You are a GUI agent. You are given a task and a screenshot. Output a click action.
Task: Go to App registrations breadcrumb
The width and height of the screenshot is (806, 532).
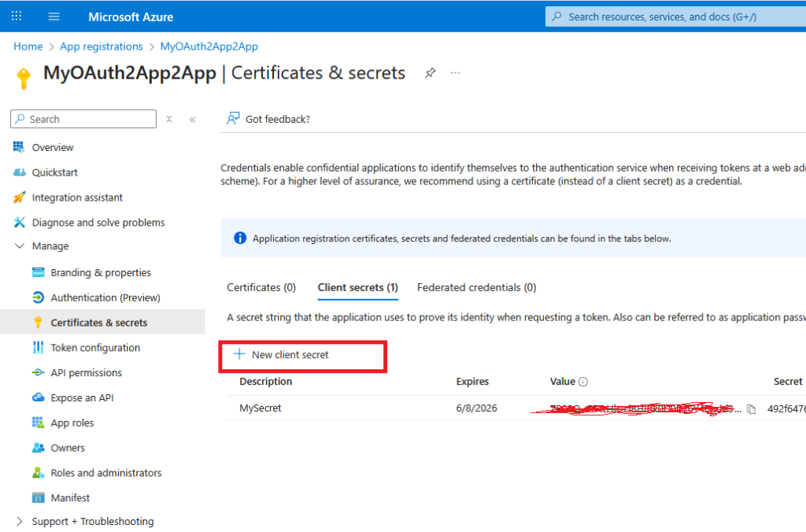coord(101,46)
